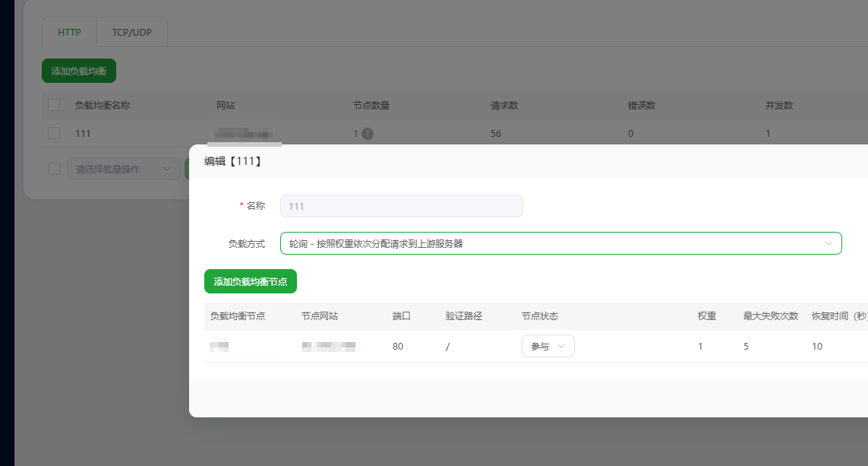Click the 最大失败次数 value 5
Viewport: 868px width, 466px height.
pyautogui.click(x=746, y=347)
